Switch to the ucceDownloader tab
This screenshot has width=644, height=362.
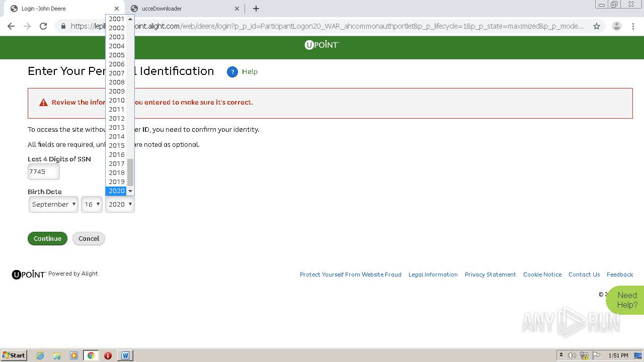coord(184,9)
